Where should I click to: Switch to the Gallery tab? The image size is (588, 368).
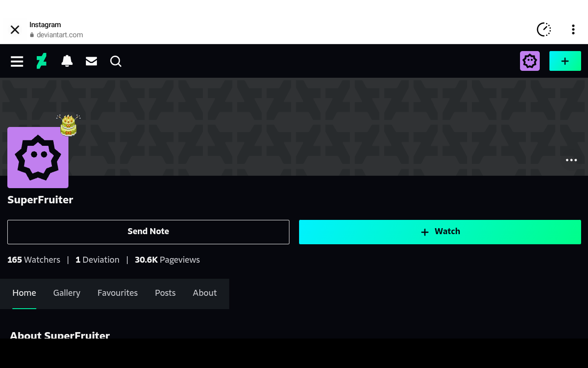pos(67,293)
